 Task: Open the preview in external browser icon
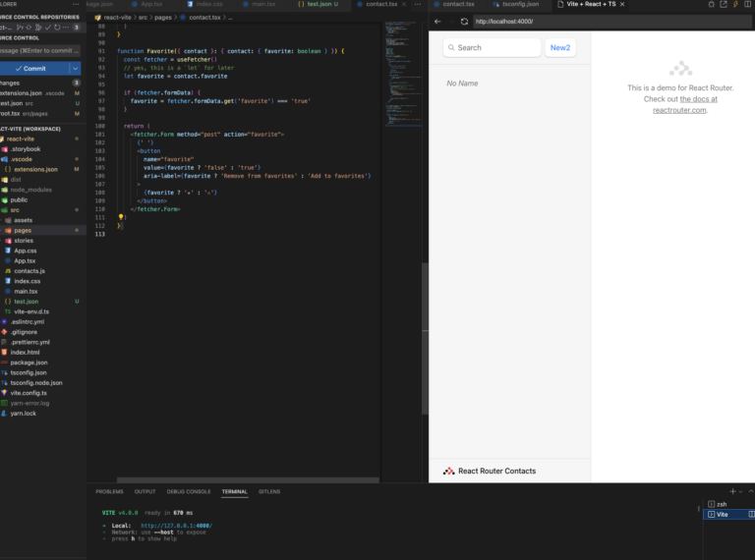click(724, 5)
